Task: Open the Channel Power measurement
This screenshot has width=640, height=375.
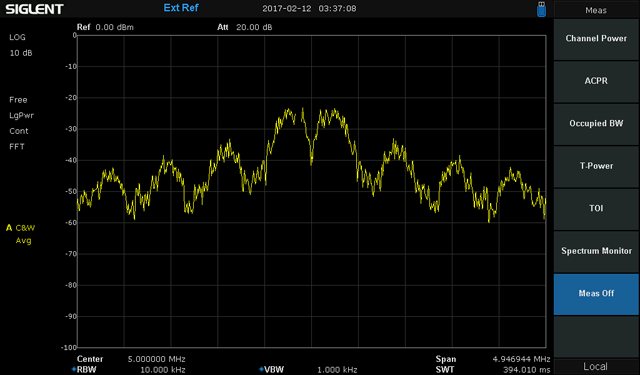Action: coord(596,39)
